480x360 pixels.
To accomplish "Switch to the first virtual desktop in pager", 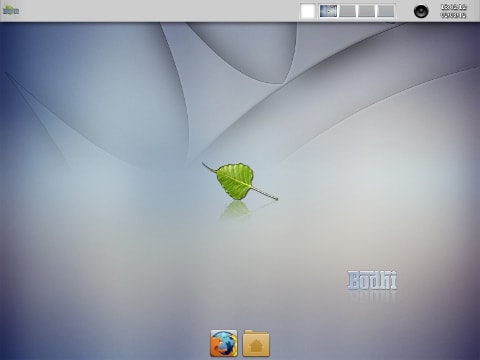I will [328, 11].
